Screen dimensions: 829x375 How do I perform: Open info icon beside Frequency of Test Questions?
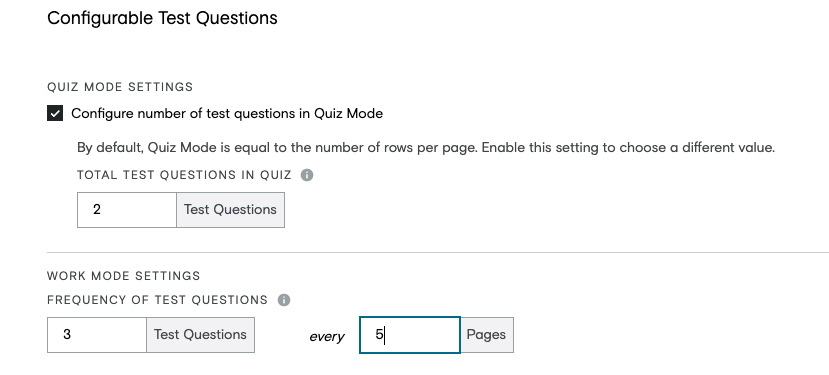pos(284,300)
